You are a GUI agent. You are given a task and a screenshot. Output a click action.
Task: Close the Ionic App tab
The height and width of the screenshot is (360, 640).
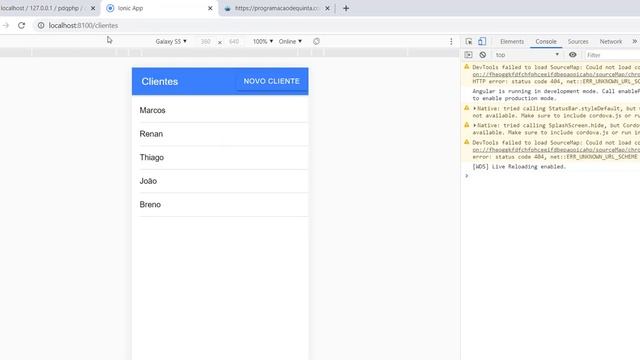210,8
